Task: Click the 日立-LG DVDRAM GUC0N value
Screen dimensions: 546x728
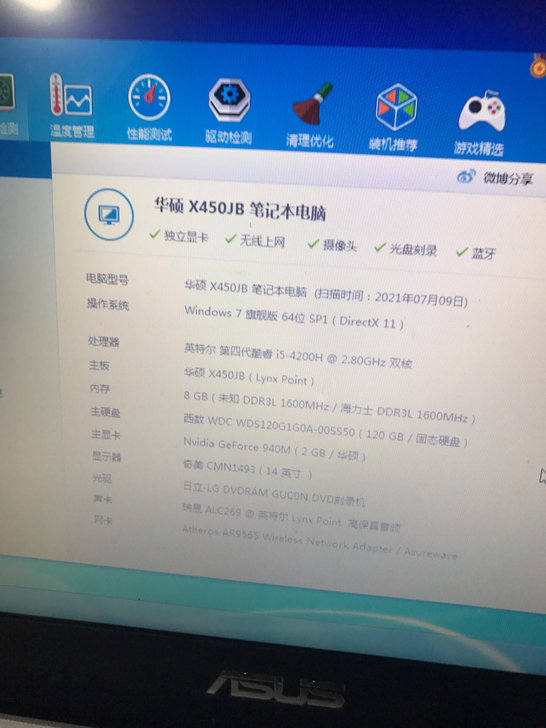Action: coord(274,494)
